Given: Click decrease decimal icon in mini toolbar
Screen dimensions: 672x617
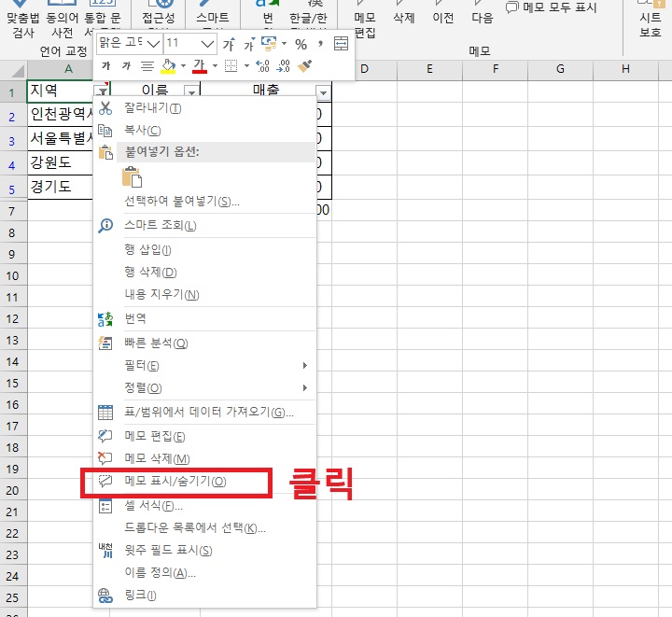Looking at the screenshot, I should click(x=284, y=66).
